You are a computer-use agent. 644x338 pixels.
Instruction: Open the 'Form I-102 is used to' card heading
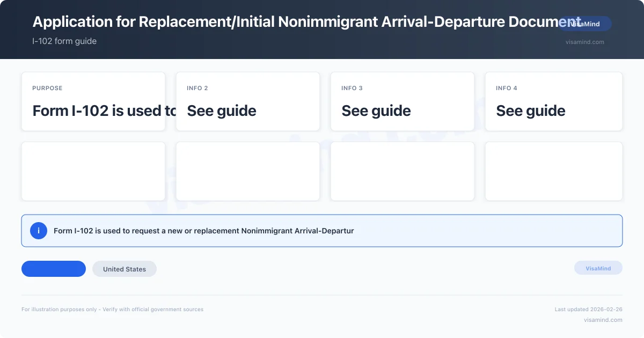(x=105, y=111)
